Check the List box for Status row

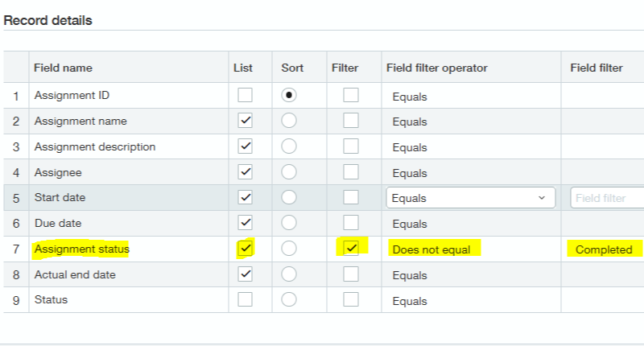coord(246,300)
